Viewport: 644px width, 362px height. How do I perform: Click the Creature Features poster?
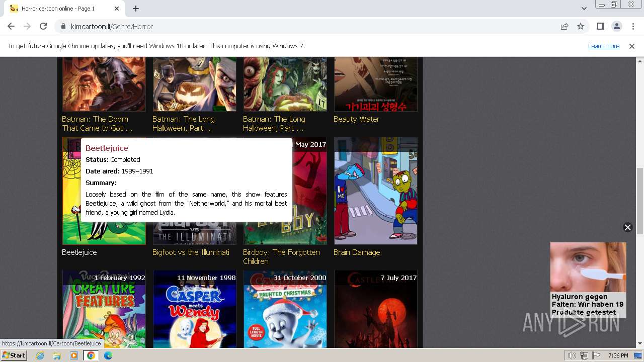tap(104, 309)
